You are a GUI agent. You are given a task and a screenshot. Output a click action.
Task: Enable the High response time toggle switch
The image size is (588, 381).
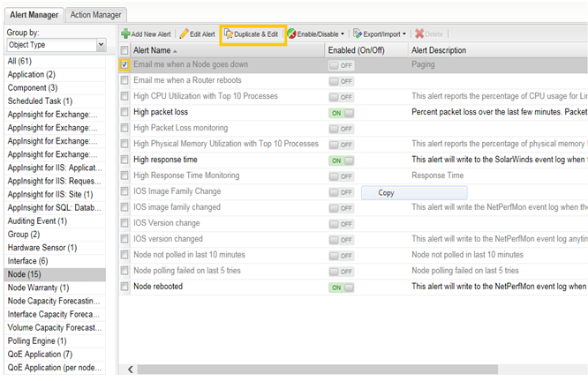pos(341,161)
